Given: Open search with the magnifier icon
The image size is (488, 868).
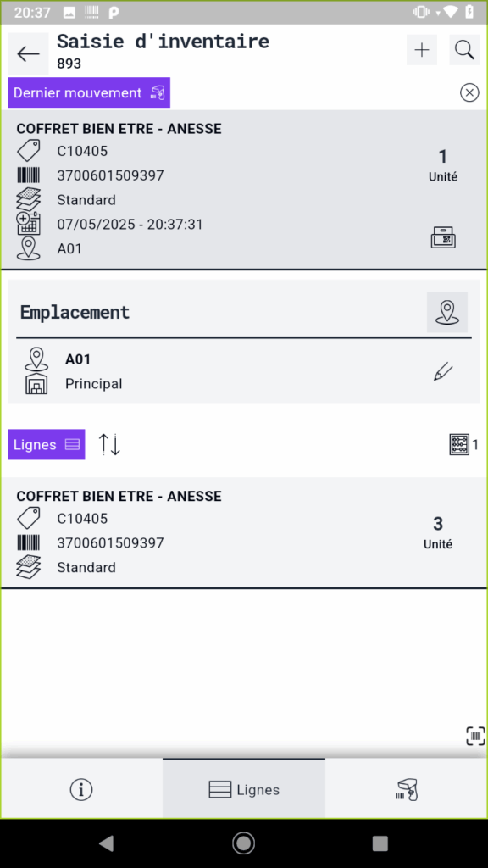Looking at the screenshot, I should tap(464, 50).
